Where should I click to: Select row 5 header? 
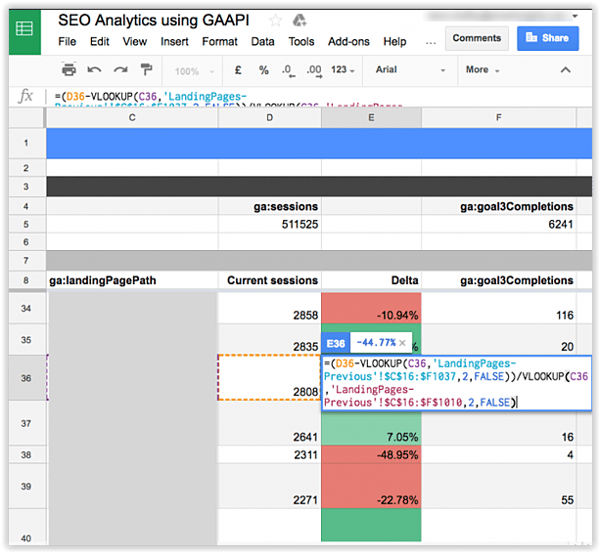click(x=26, y=224)
